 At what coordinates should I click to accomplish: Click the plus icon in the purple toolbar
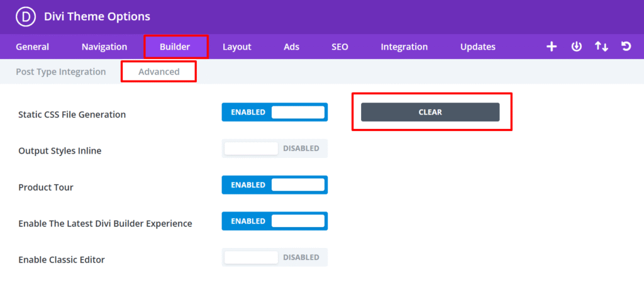551,47
